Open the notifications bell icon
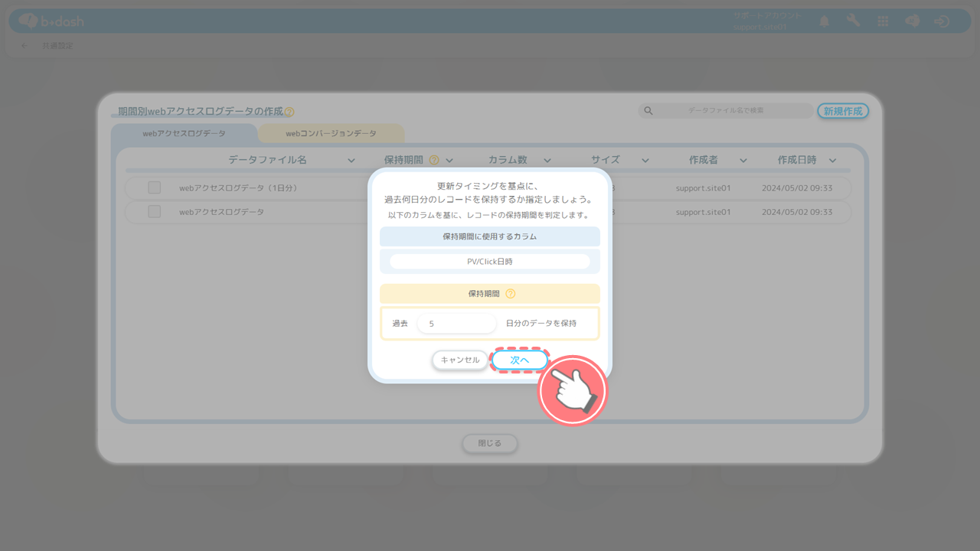The height and width of the screenshot is (551, 980). (825, 21)
